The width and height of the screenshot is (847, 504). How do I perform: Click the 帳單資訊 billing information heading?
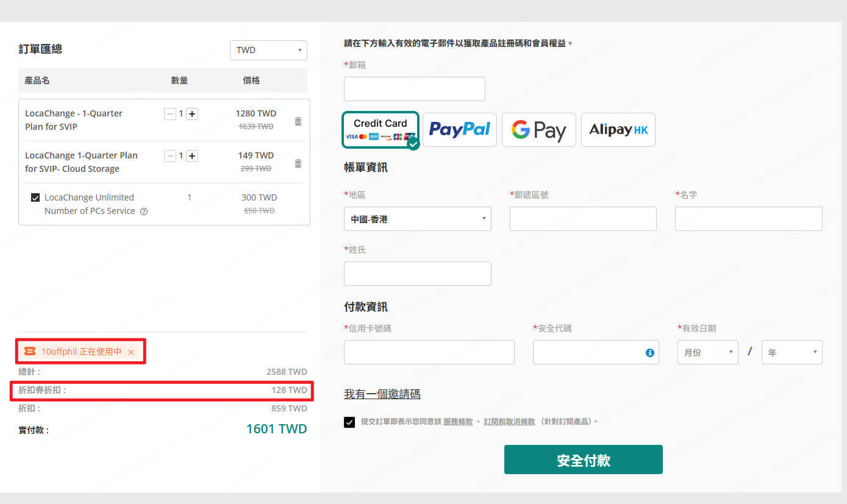click(366, 168)
